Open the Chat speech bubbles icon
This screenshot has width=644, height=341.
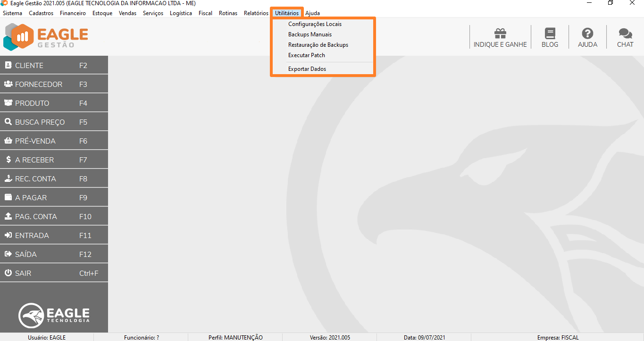(x=625, y=34)
